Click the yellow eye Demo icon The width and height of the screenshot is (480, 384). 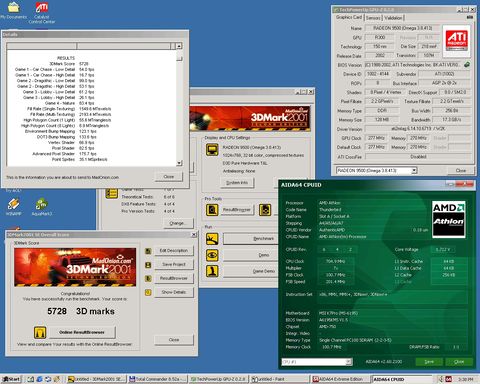[212, 255]
